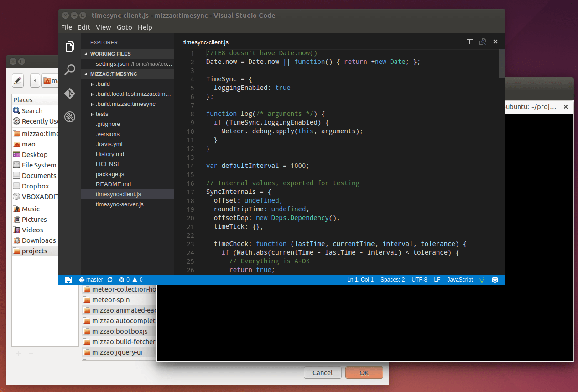
Task: Open the .gitignore file
Action: (128, 124)
